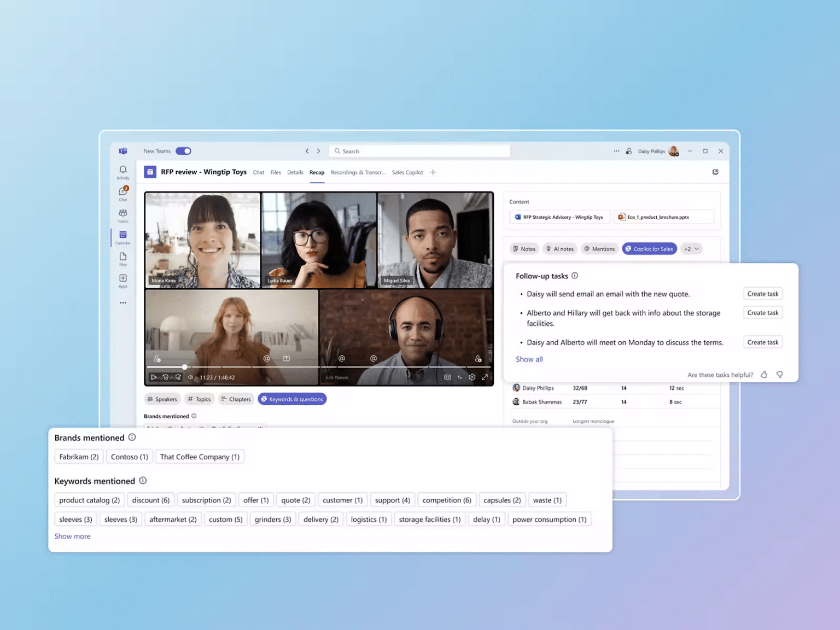840x630 pixels.
Task: Open the Sales Copilot tab
Action: click(x=407, y=172)
